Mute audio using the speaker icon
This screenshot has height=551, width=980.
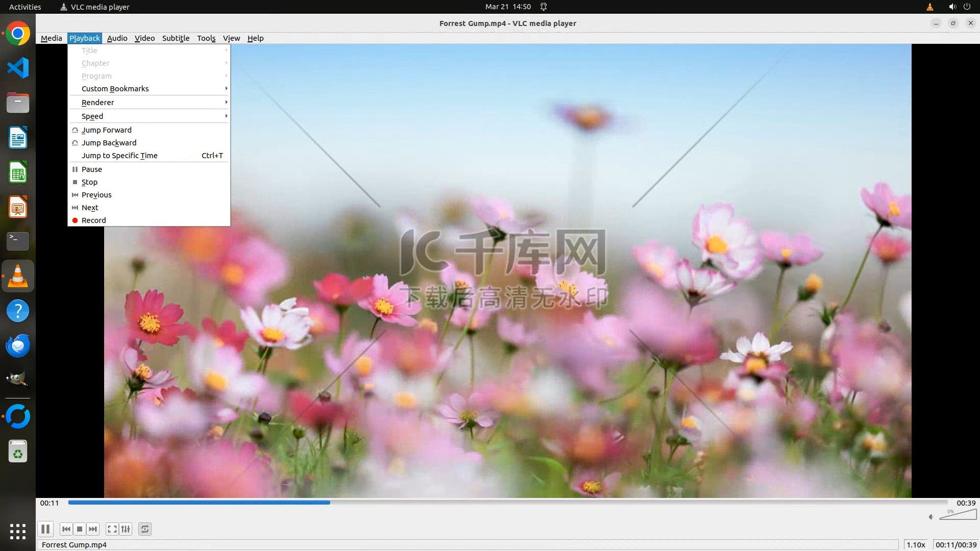pos(931,517)
